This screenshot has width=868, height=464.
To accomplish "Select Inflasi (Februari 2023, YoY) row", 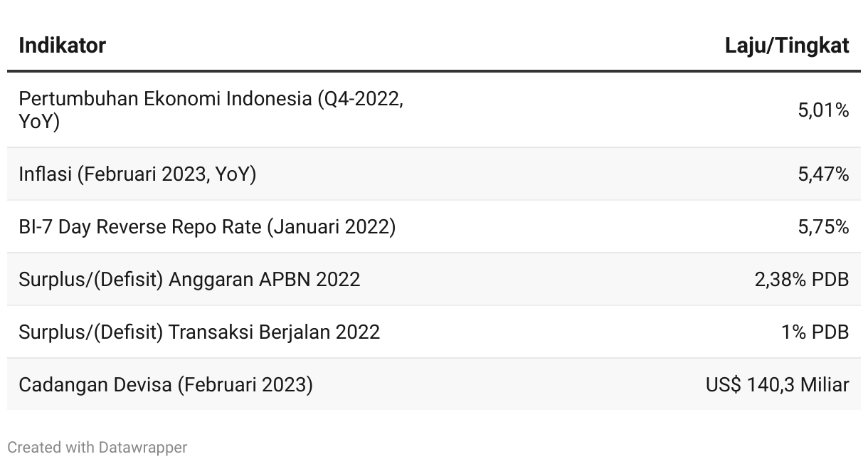I will (434, 174).
